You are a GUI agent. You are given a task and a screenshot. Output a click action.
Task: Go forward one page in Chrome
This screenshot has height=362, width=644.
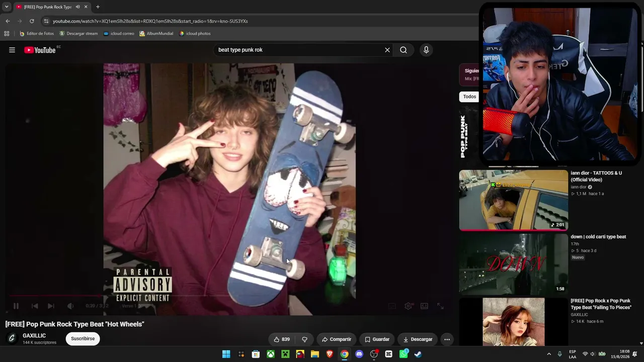[20, 21]
